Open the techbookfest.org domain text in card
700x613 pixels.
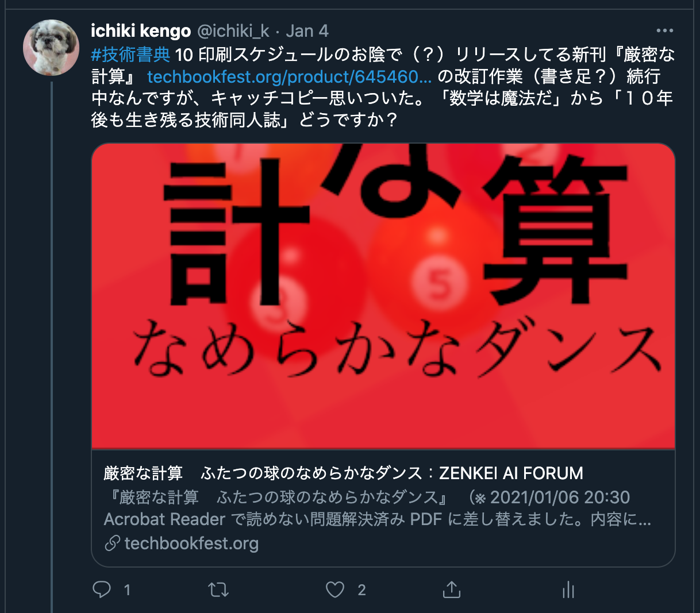pyautogui.click(x=191, y=543)
